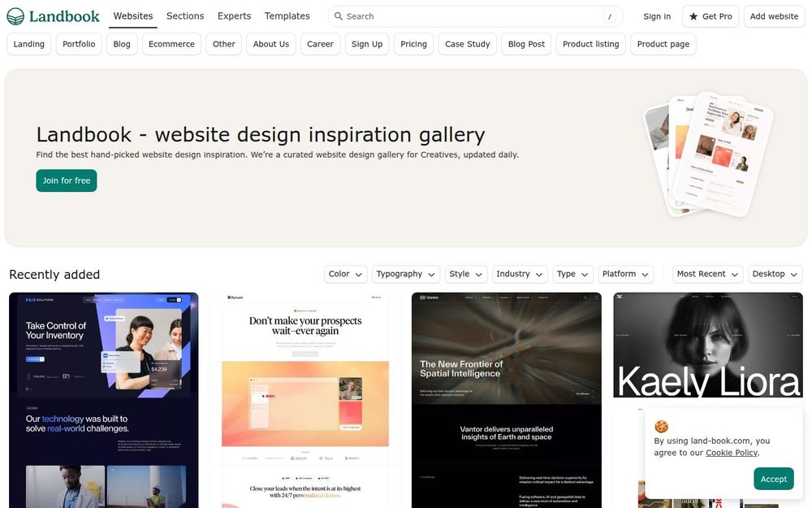Select the Ecommerce category chip
812x508 pixels.
(x=171, y=44)
